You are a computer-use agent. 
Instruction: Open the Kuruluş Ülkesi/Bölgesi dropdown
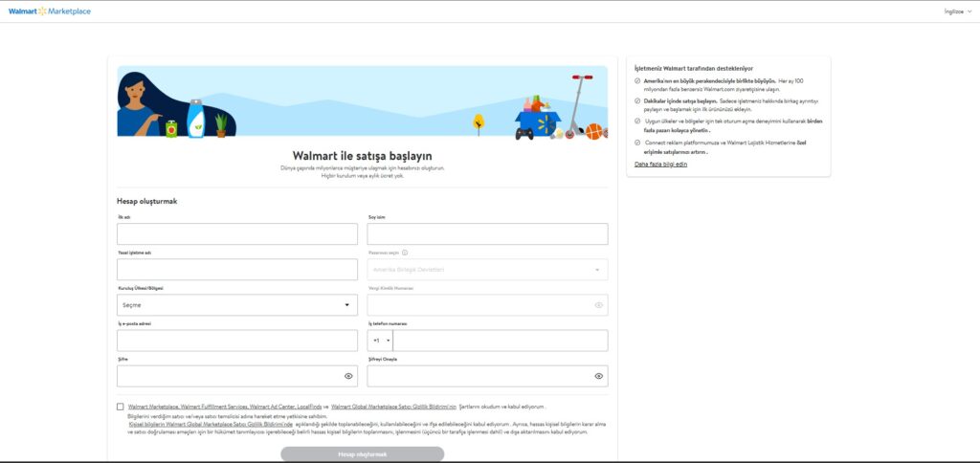click(x=237, y=305)
